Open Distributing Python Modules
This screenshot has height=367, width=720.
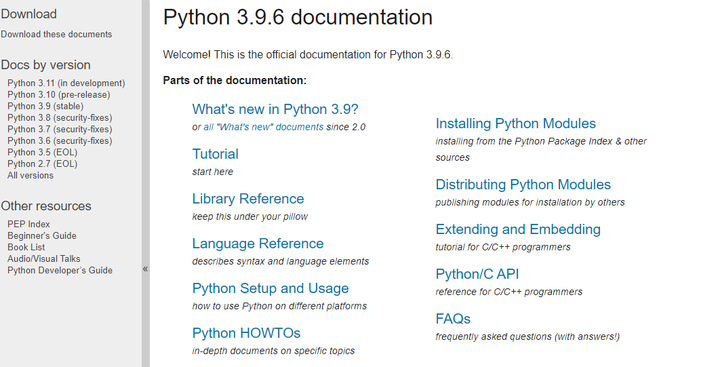pyautogui.click(x=523, y=185)
